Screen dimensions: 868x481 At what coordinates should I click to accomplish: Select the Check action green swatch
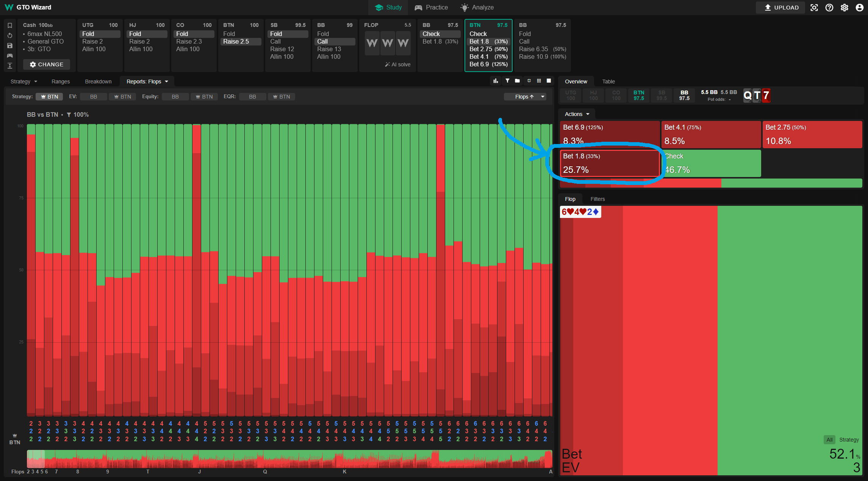click(x=712, y=163)
